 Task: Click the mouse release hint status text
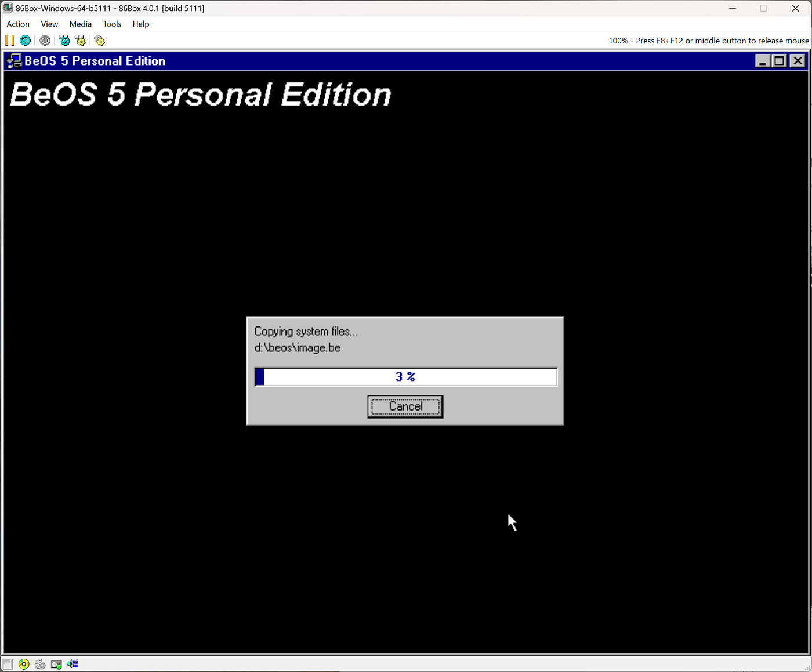click(709, 41)
